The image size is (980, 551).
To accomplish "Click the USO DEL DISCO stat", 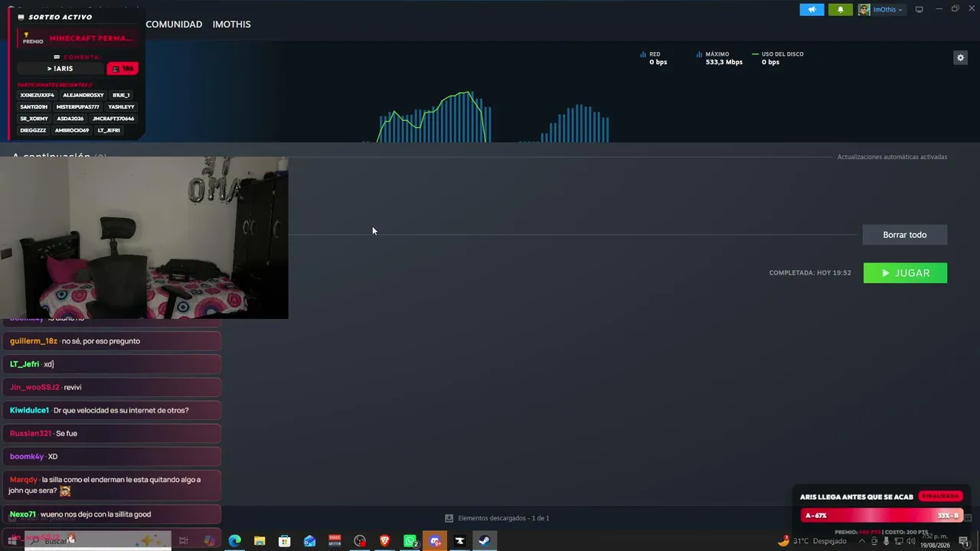I will pyautogui.click(x=778, y=58).
